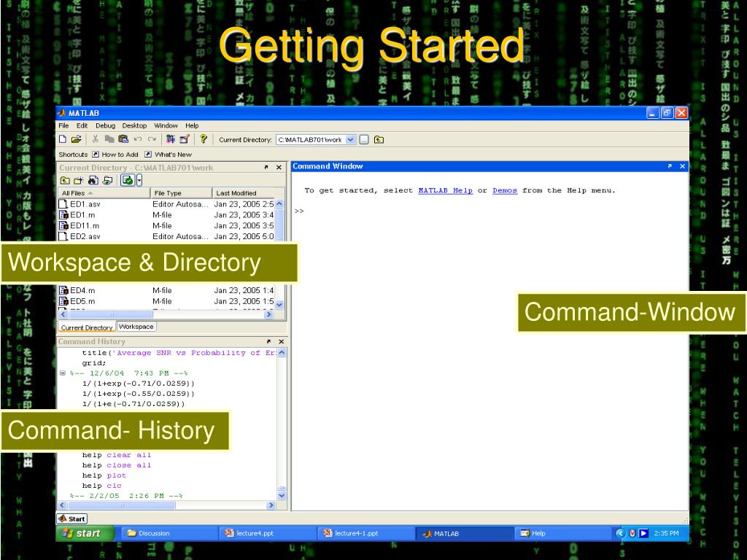This screenshot has height=560, width=747.
Task: Close the Command History panel
Action: pyautogui.click(x=281, y=341)
